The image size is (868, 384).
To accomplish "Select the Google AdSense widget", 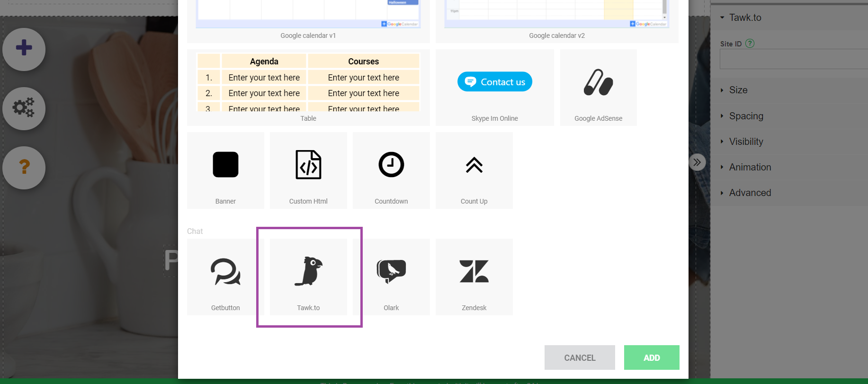I will [x=599, y=88].
